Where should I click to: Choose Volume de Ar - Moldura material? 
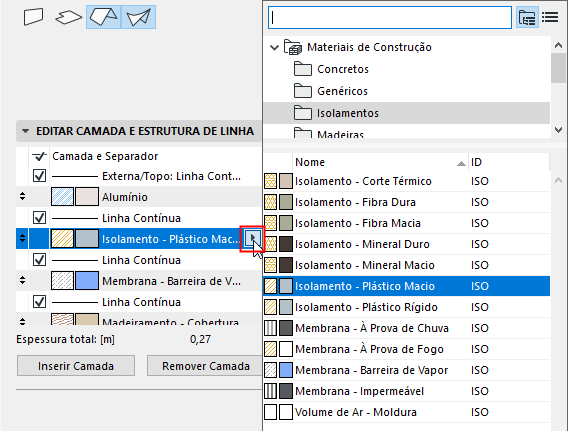coord(406,412)
